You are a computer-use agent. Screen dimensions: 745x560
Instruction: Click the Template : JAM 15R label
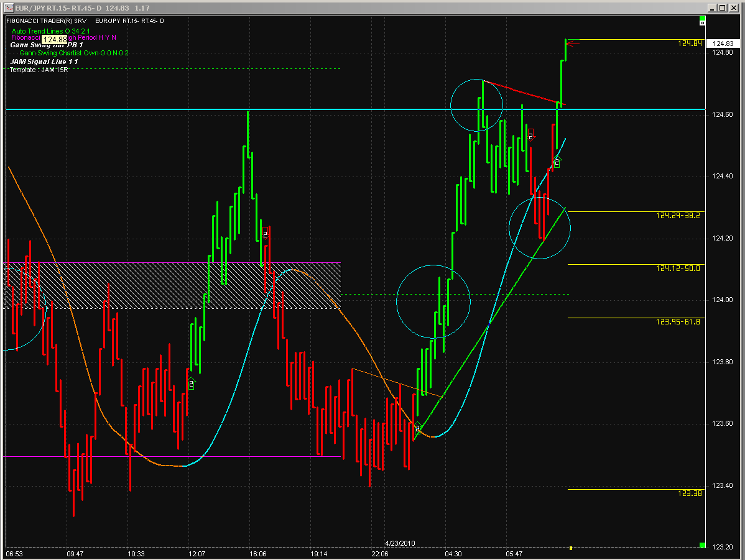[x=39, y=70]
